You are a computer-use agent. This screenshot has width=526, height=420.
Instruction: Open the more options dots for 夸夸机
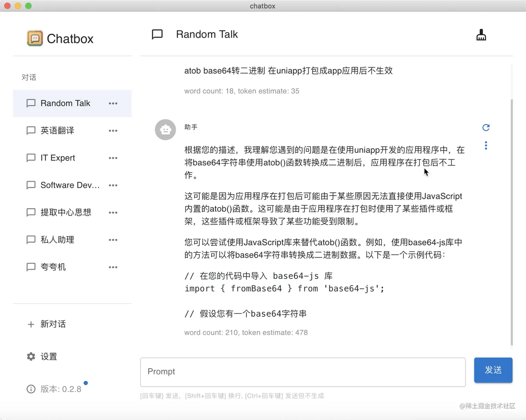113,267
